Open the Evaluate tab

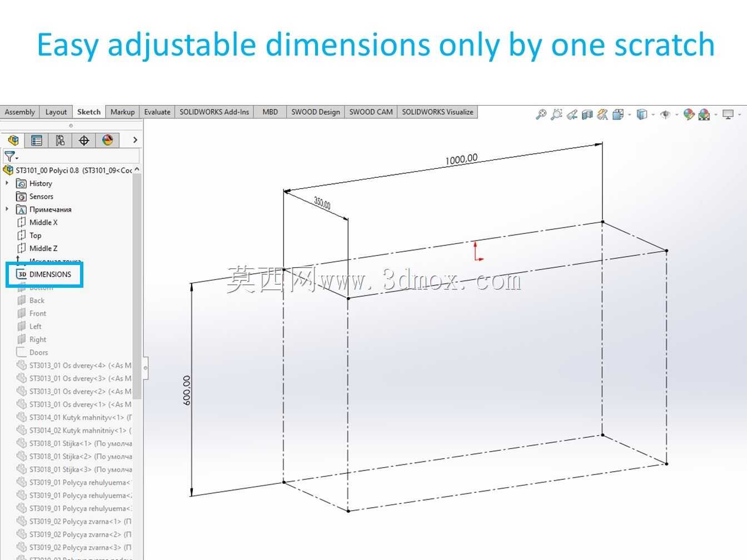157,112
